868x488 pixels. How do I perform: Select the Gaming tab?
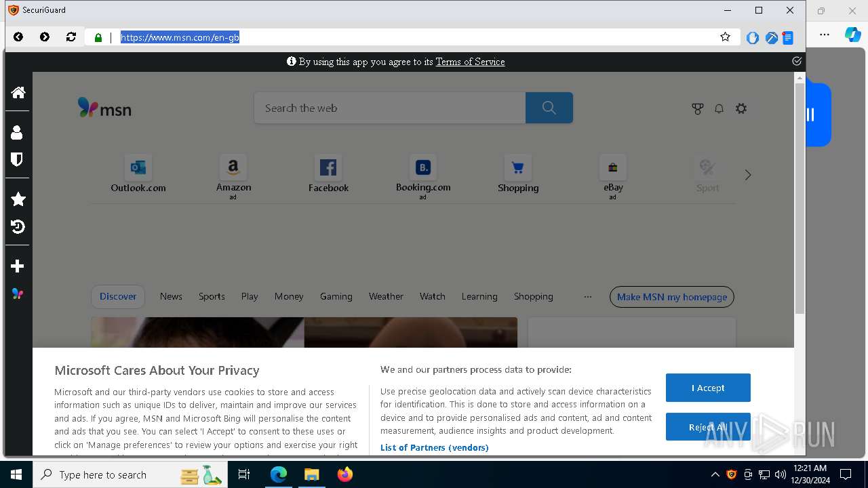click(336, 297)
